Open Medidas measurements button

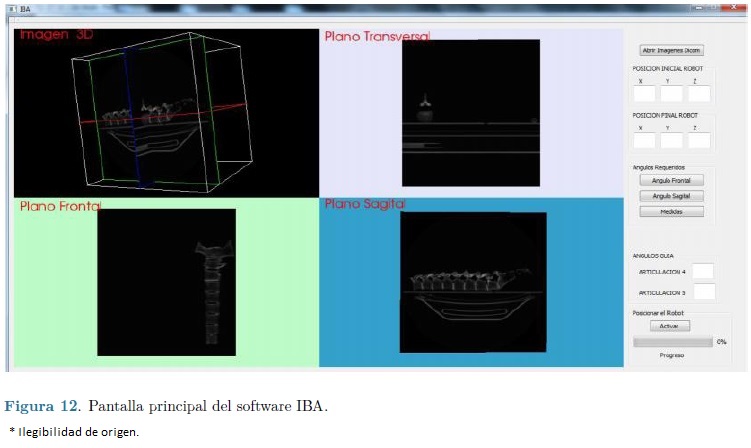[671, 211]
